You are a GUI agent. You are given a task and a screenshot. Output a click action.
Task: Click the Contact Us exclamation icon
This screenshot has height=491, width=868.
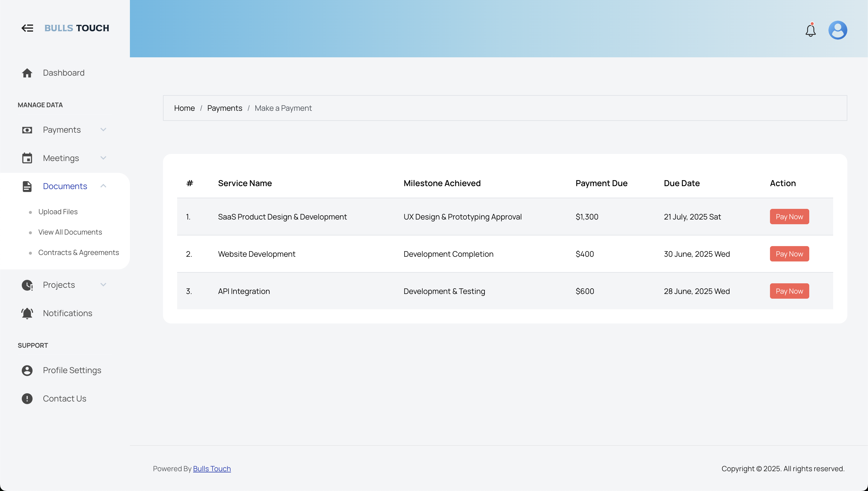click(x=27, y=399)
